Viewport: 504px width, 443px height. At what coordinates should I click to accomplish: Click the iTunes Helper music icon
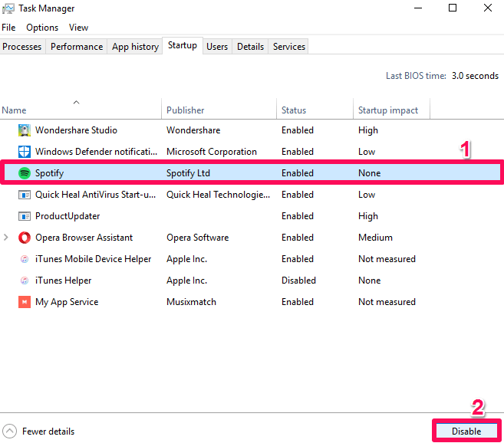(25, 281)
